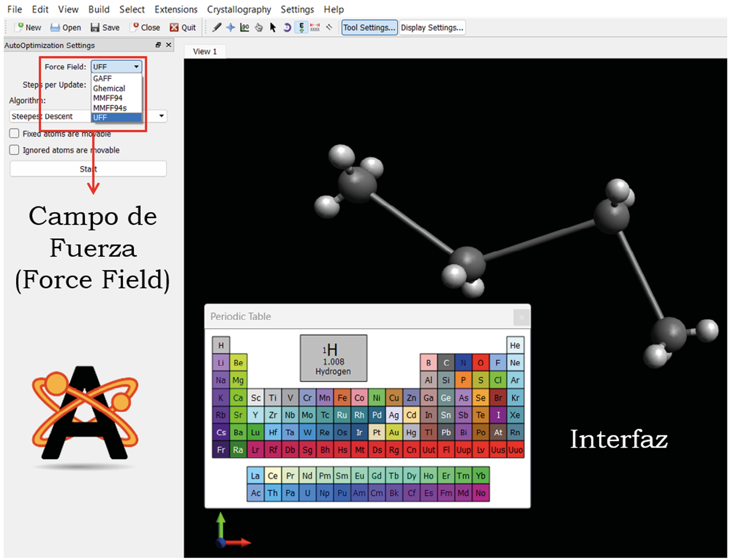Select the GAFF force field entry

[103, 78]
